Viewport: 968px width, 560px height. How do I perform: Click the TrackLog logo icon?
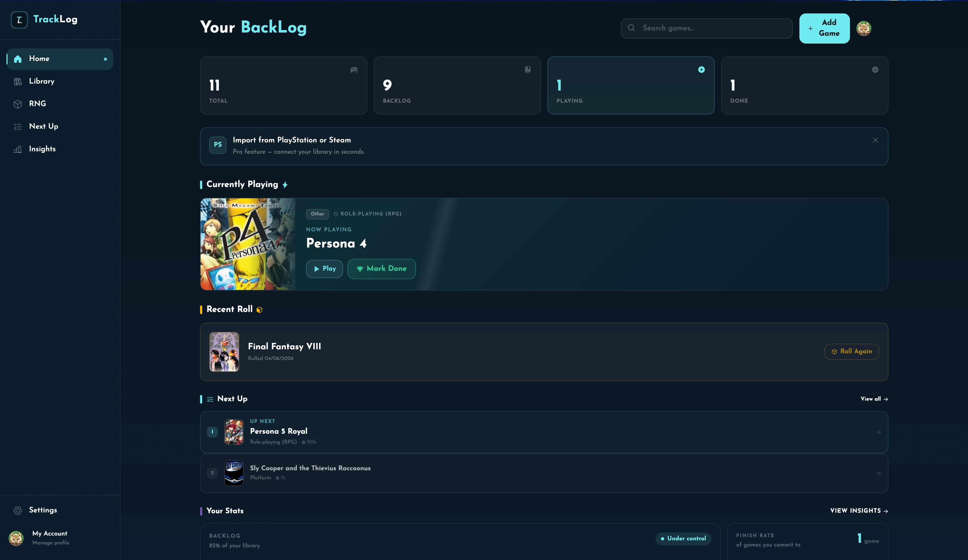pos(19,20)
